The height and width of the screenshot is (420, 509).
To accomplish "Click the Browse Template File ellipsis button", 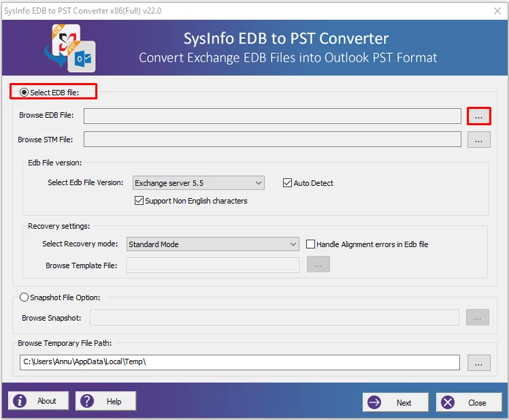I will click(318, 264).
